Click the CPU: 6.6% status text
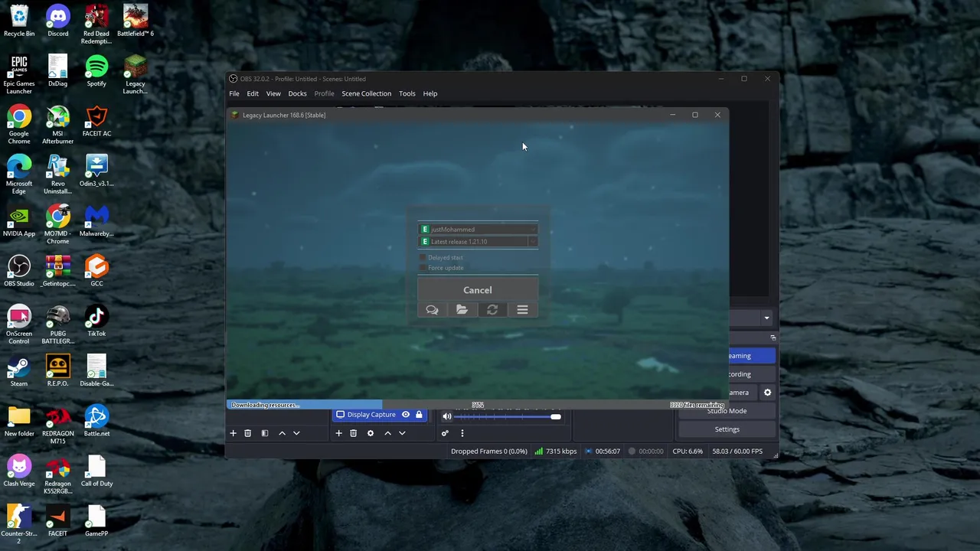This screenshot has height=551, width=980. [688, 452]
